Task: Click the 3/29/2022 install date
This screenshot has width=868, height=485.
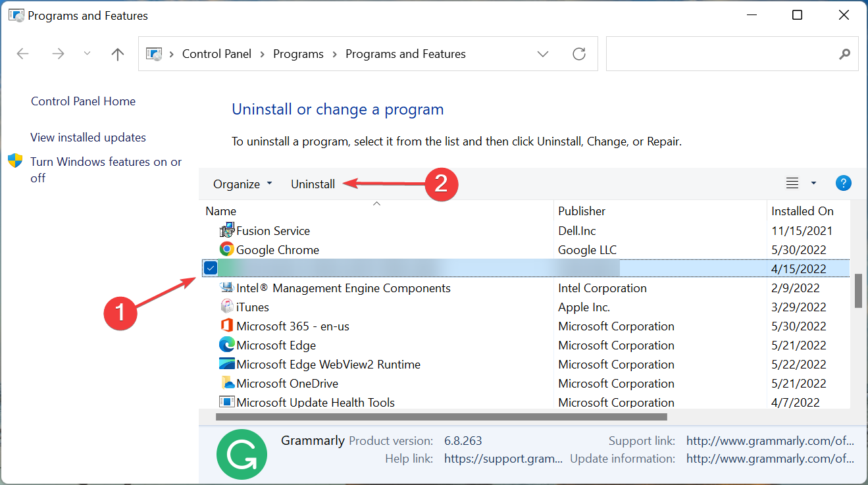Action: coord(799,307)
